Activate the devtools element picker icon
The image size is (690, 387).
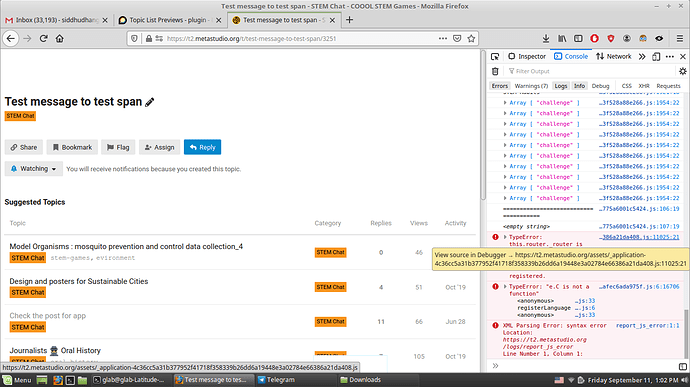pyautogui.click(x=495, y=56)
